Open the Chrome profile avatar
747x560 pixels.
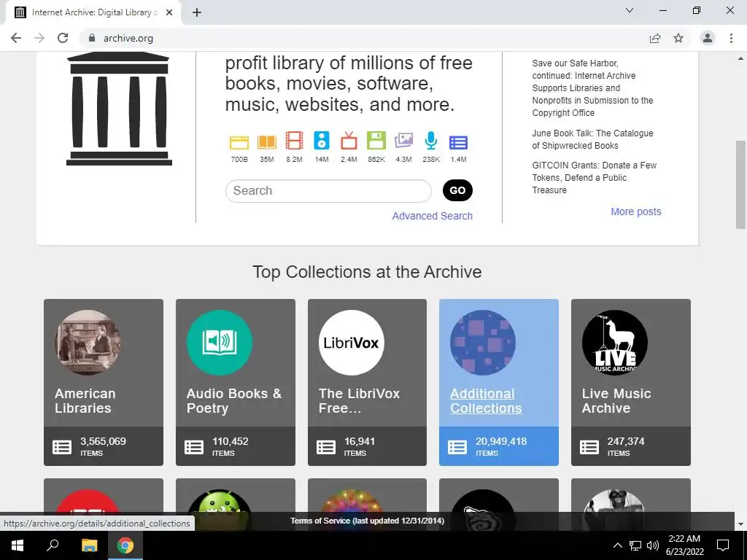708,38
